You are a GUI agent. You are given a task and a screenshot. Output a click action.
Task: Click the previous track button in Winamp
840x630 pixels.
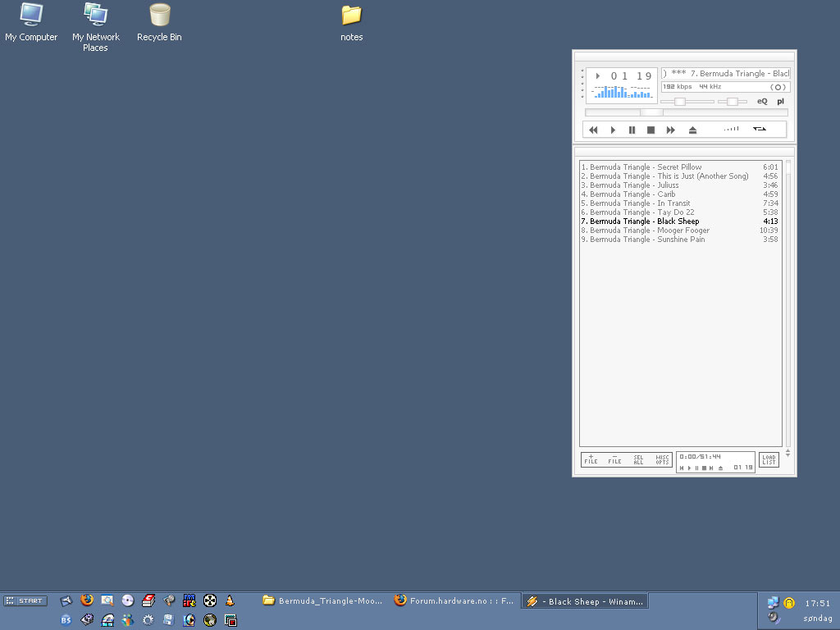[x=593, y=130]
